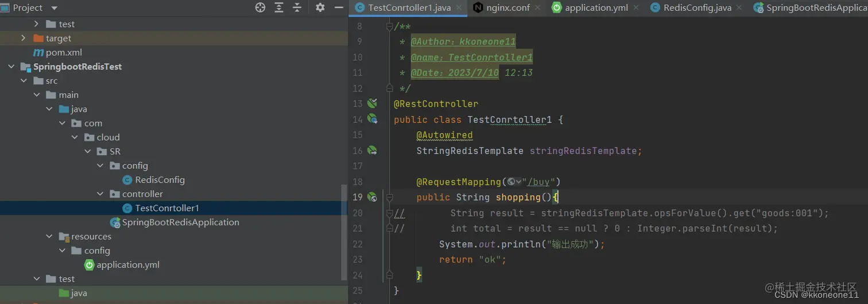
Task: Expand the target folder chevron
Action: point(23,38)
